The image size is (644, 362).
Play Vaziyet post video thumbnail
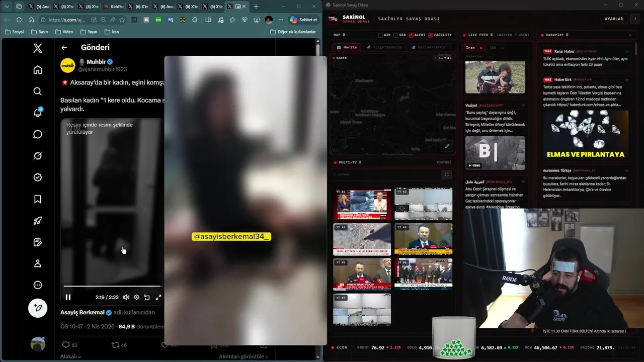pyautogui.click(x=495, y=153)
